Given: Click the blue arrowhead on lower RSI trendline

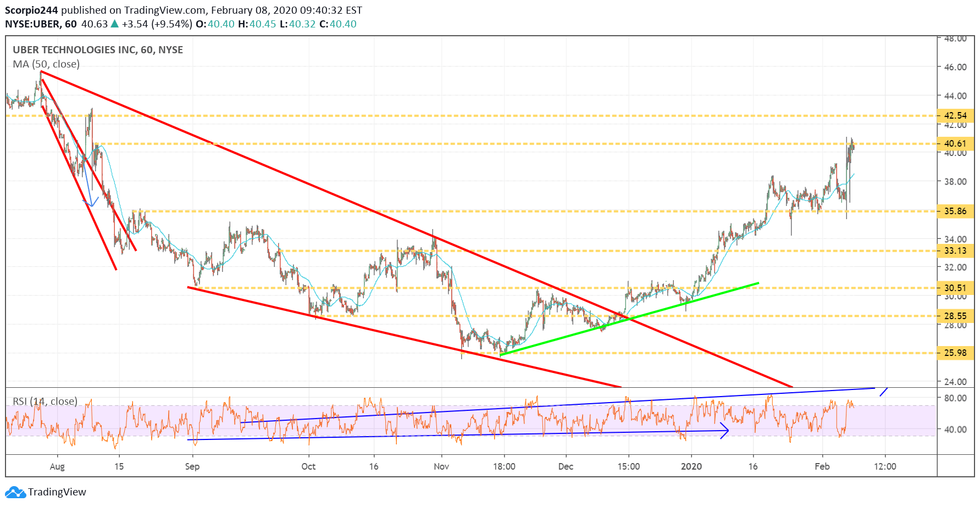Looking at the screenshot, I should point(725,430).
